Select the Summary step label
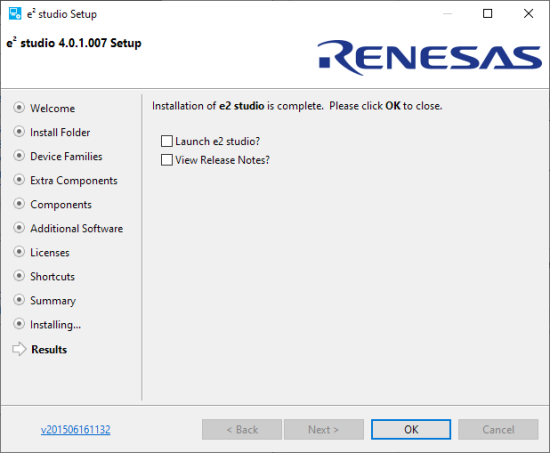 tap(53, 301)
